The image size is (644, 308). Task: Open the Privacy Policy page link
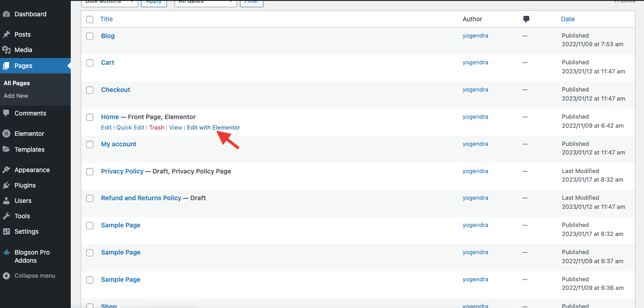pos(122,171)
